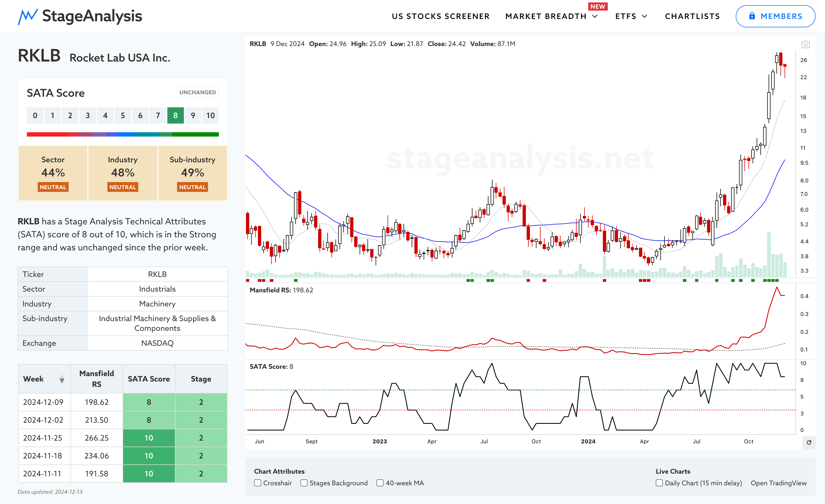Click the Industry 48% Neutral card

123,173
